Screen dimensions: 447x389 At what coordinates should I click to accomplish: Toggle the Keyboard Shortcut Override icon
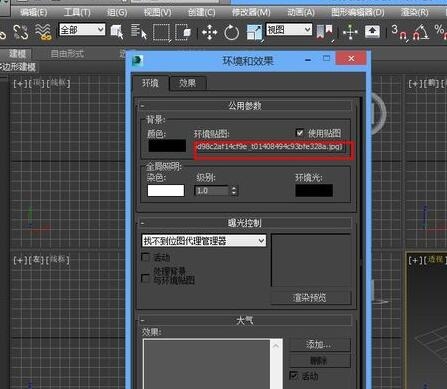[372, 32]
